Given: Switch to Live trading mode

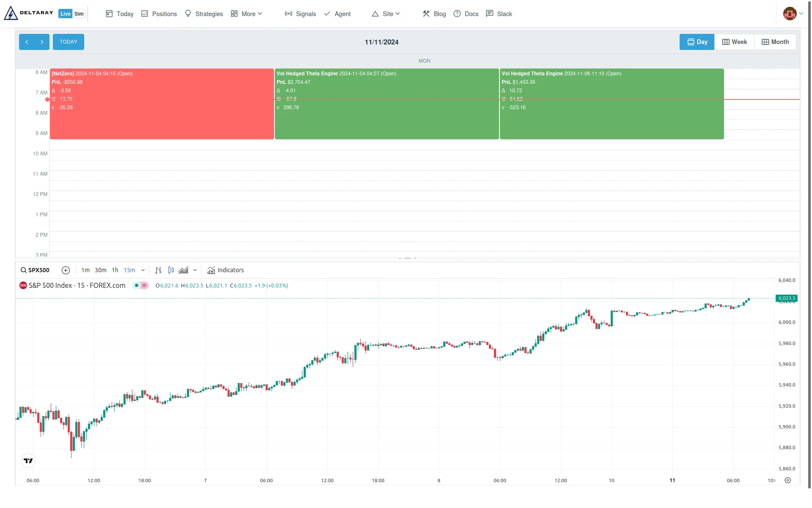Looking at the screenshot, I should [x=65, y=14].
